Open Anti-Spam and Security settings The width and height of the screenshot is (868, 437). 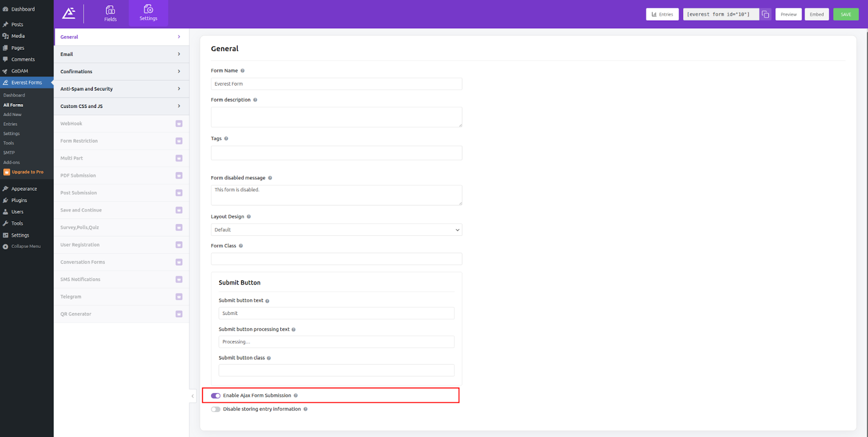click(x=121, y=89)
